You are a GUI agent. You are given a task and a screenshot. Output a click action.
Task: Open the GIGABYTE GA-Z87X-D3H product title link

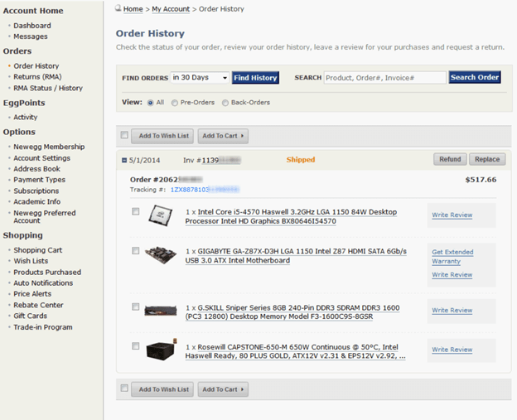coord(296,256)
